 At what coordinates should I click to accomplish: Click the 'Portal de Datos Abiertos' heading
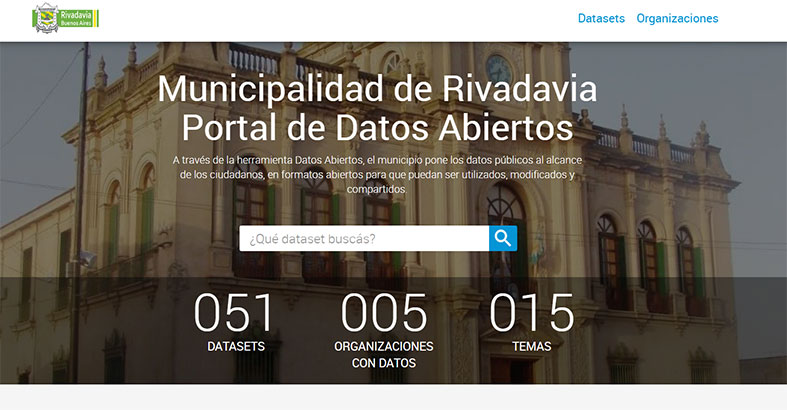click(377, 127)
